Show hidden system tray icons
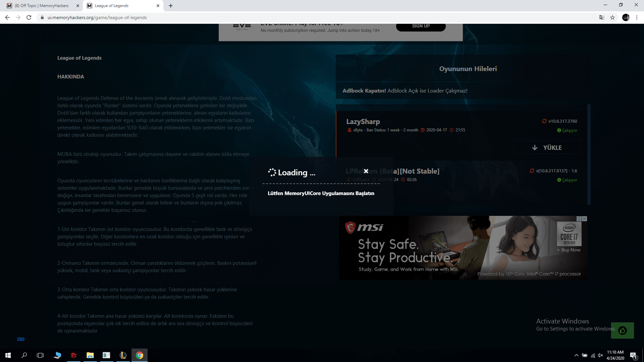This screenshot has height=362, width=644. pyautogui.click(x=576, y=355)
